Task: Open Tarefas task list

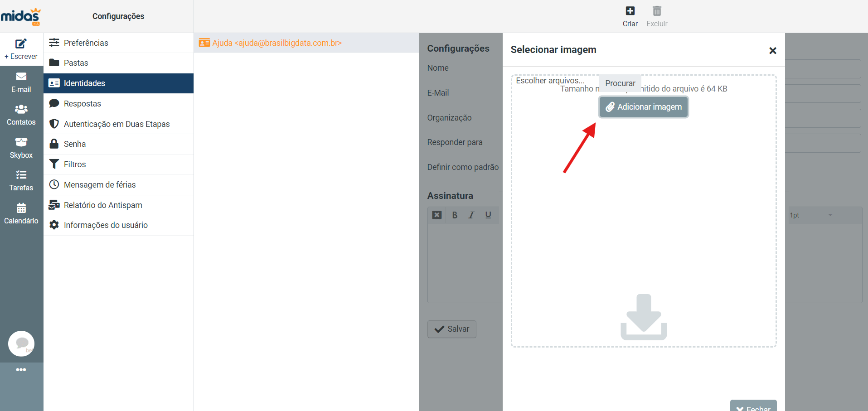Action: pos(21,181)
